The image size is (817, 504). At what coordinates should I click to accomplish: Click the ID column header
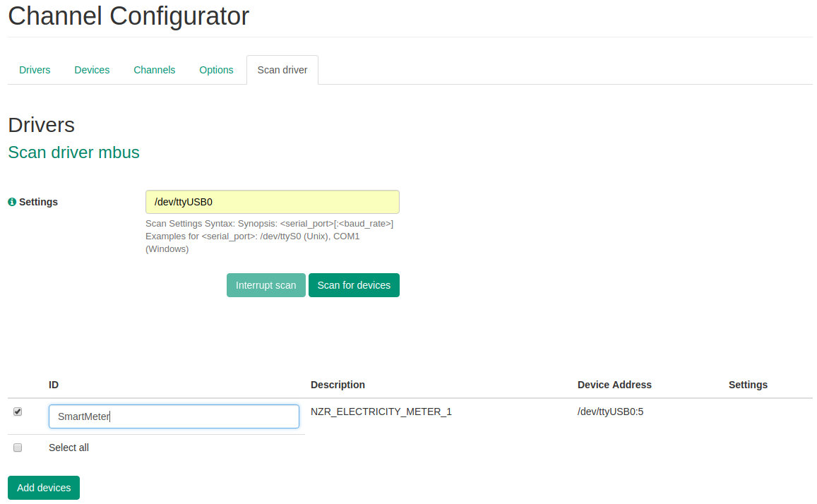point(54,385)
